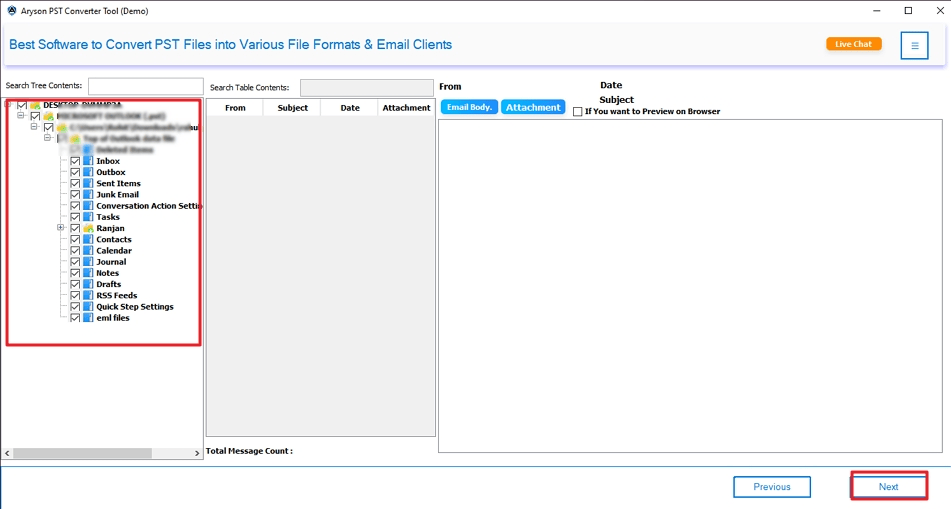Sort by the Subject column header
The height and width of the screenshot is (509, 951).
pyautogui.click(x=292, y=108)
